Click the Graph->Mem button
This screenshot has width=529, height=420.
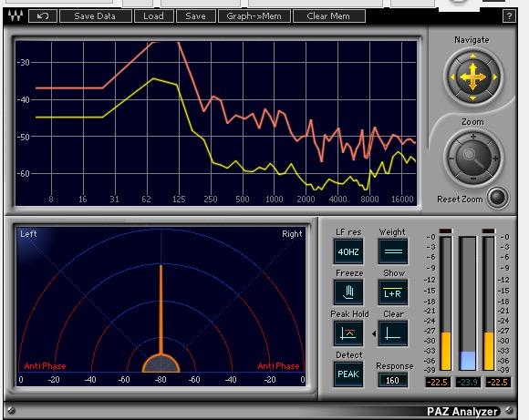tap(254, 16)
